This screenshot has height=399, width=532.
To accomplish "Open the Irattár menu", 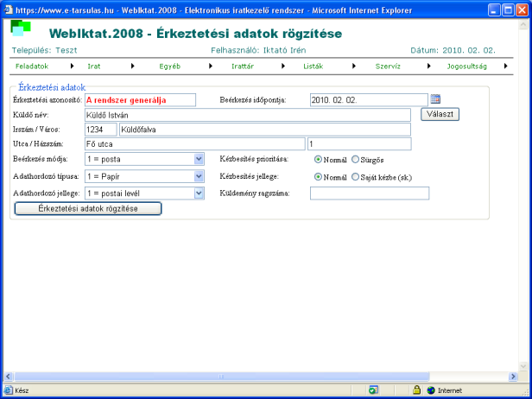I will pos(243,66).
